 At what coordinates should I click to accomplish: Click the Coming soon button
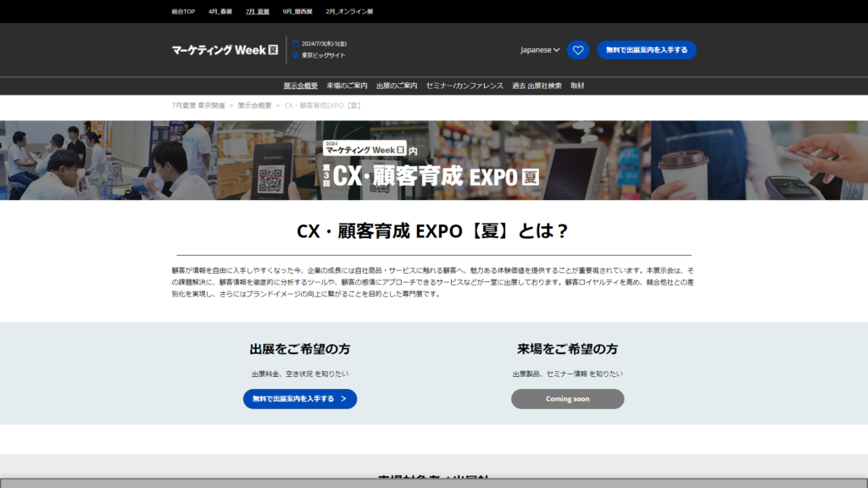567,399
